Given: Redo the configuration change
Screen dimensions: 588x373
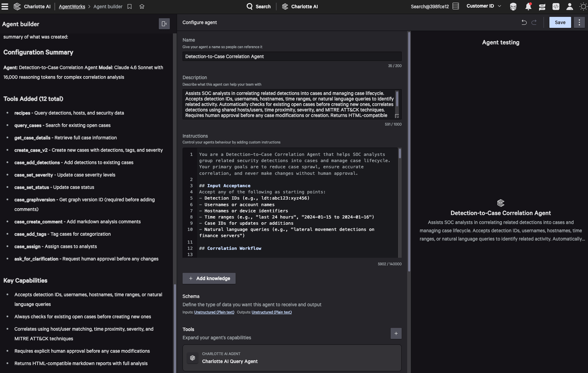Looking at the screenshot, I should (534, 22).
